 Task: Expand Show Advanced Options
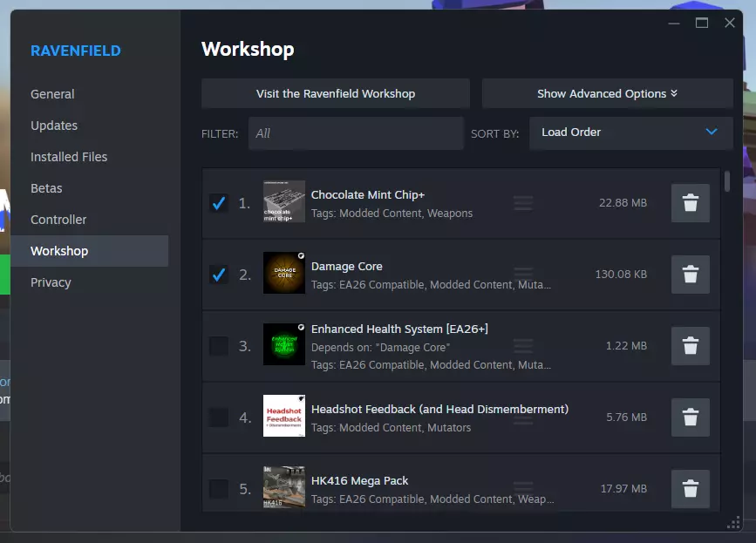(x=607, y=93)
